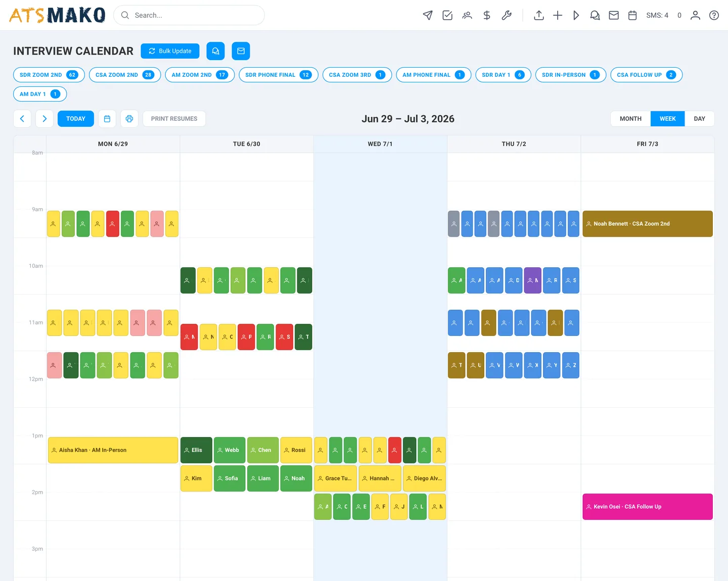
Task: Click the blue bulk message chat button
Action: tap(215, 51)
